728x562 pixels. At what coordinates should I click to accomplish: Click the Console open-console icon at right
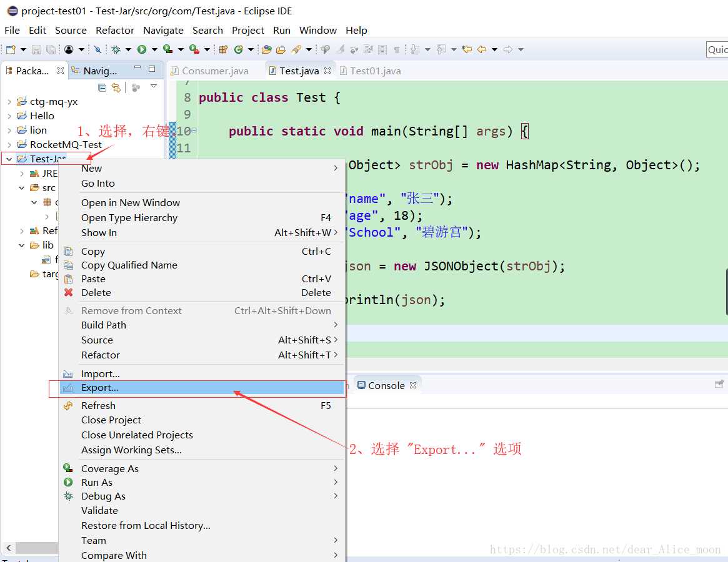click(719, 384)
